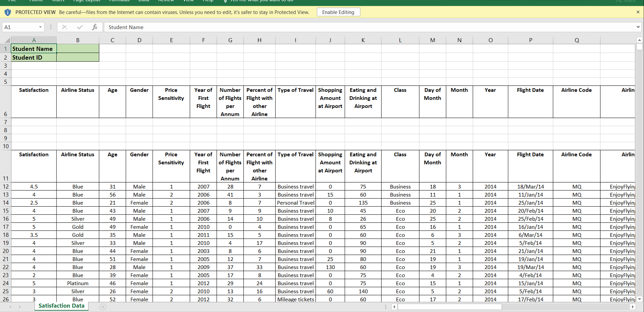The width and height of the screenshot is (644, 312).
Task: Click the Insert Function fx icon
Action: point(94,27)
